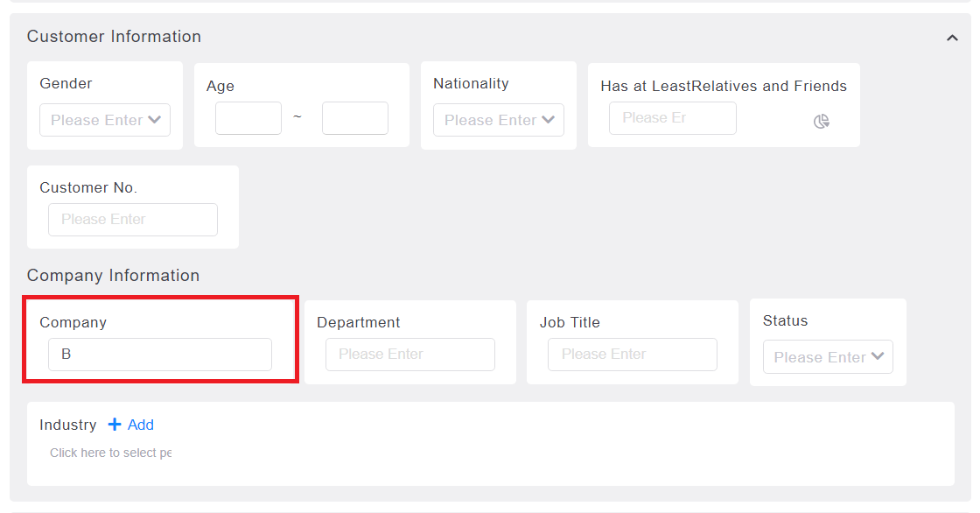This screenshot has height=513, width=980.
Task: Click the Company Information heading
Action: click(113, 275)
